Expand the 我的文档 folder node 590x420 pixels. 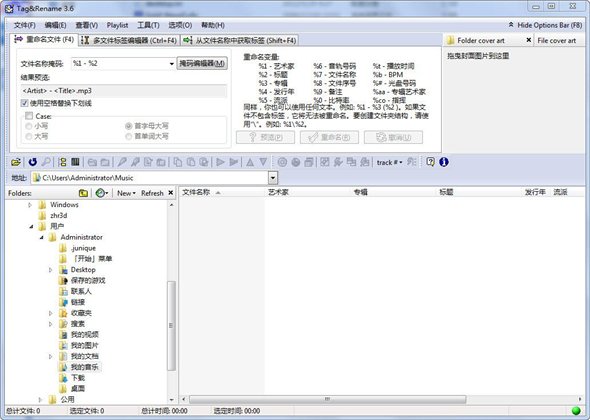coord(51,356)
